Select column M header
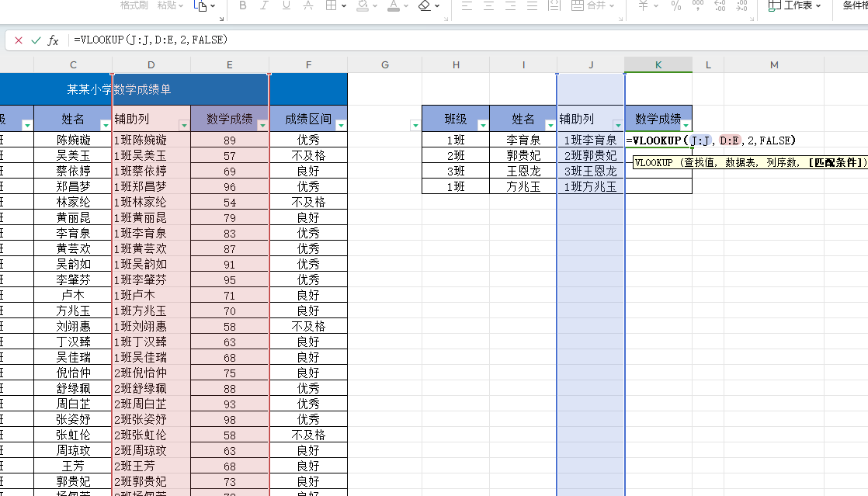 pos(774,64)
